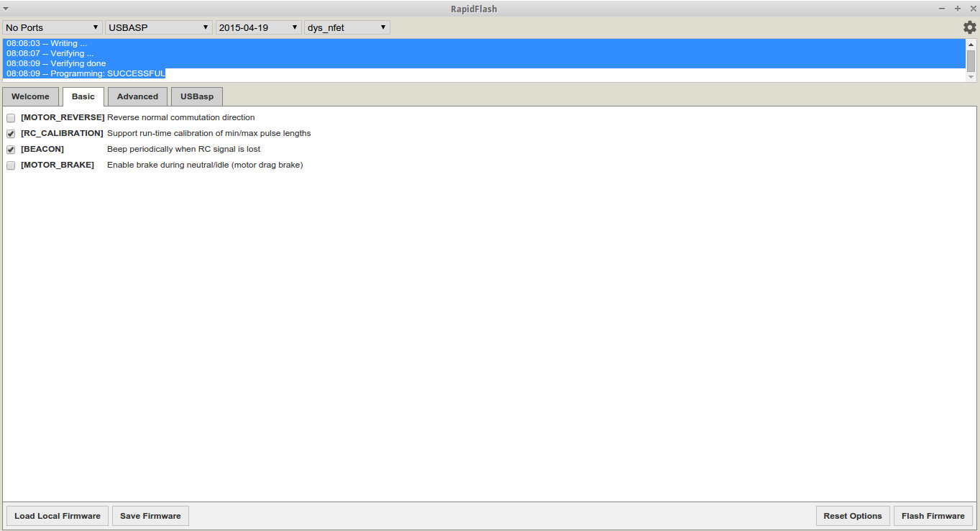The height and width of the screenshot is (531, 980).
Task: Switch to the Welcome tab
Action: (30, 96)
